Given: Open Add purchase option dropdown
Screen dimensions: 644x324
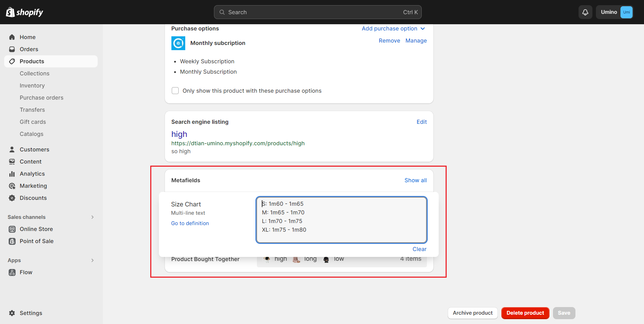Looking at the screenshot, I should [x=393, y=28].
